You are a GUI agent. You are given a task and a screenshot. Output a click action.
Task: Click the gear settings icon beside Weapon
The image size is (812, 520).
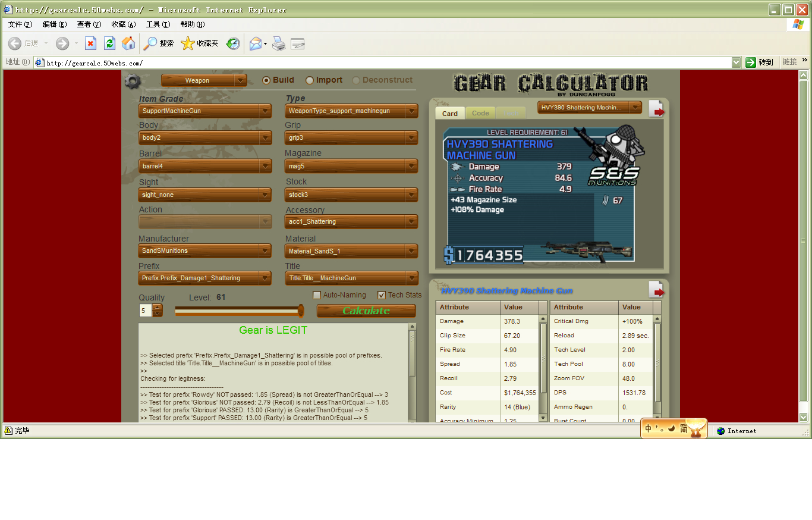click(133, 81)
